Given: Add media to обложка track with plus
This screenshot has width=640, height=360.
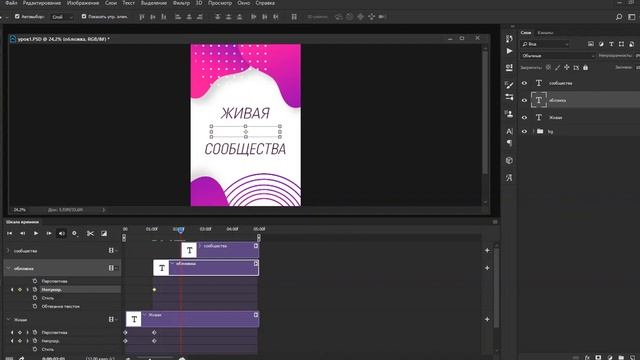Looking at the screenshot, I should pyautogui.click(x=487, y=268).
